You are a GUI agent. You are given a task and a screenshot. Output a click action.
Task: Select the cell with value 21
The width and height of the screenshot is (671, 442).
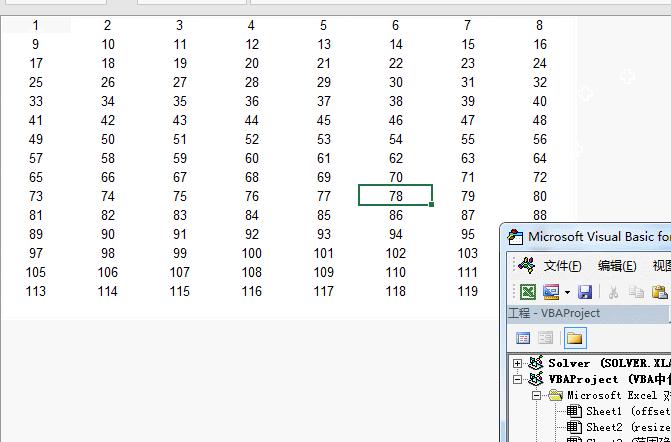tap(324, 63)
